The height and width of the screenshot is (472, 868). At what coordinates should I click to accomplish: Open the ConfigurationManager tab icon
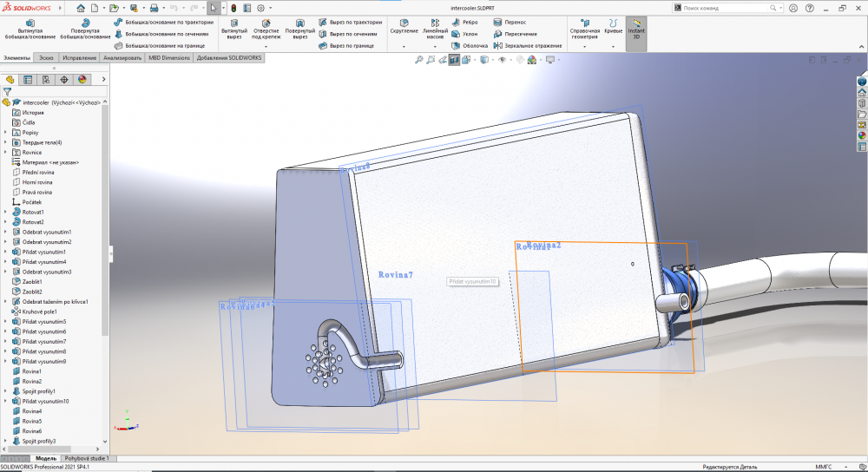tap(46, 79)
